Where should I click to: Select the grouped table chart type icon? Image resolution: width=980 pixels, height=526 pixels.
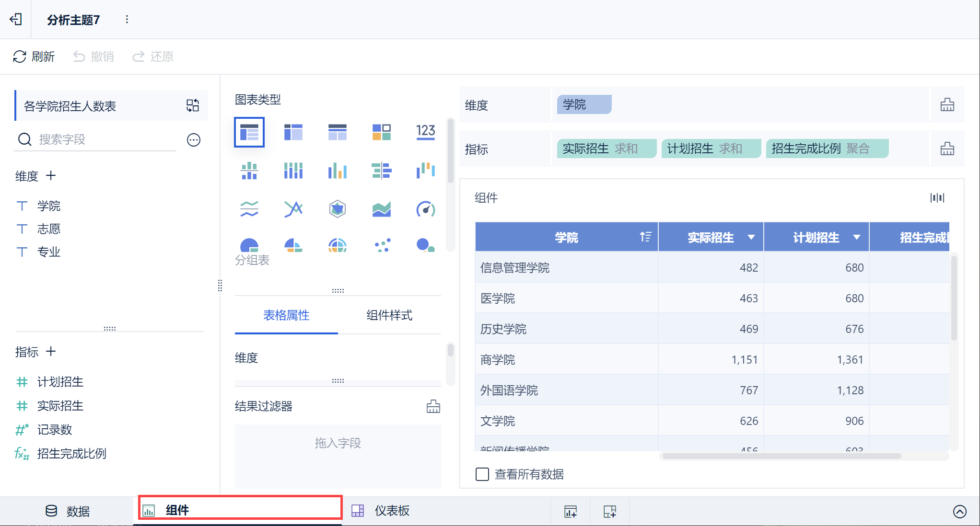click(x=249, y=132)
